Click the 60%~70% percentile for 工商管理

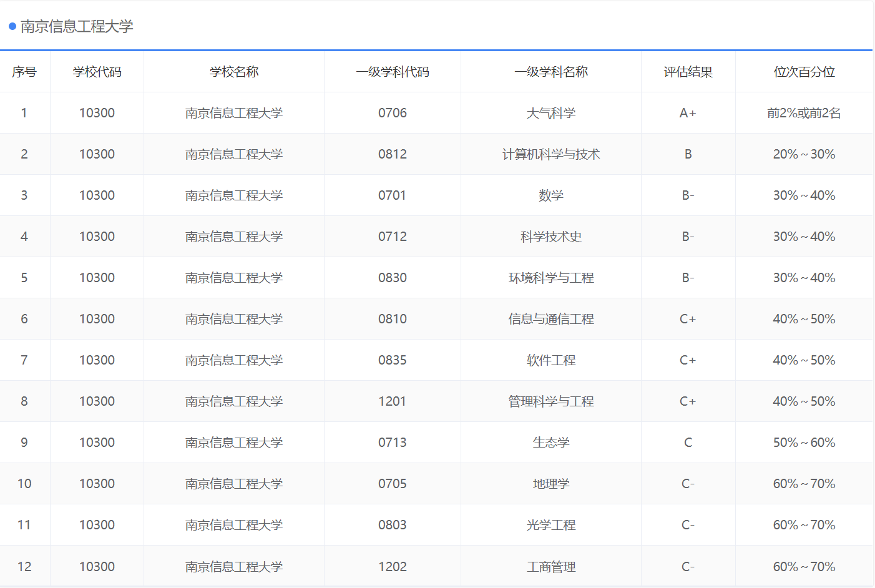(804, 566)
